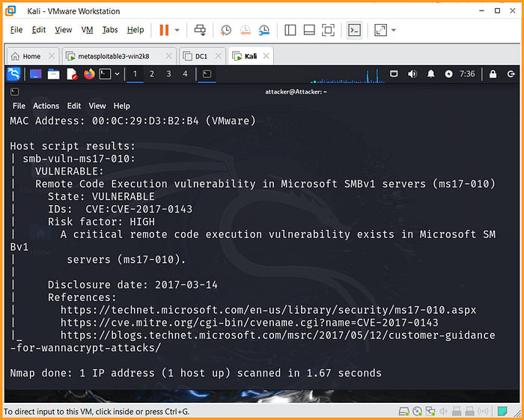Screen dimensions: 524x420
Task: Enter full screen mode icon
Action: (x=328, y=30)
